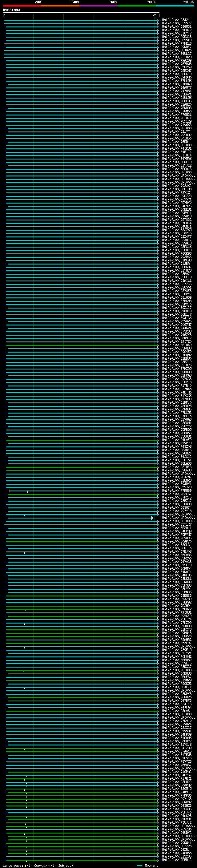Select the UniRef100_Q2IDV8 label
Viewport: 197px width, 868px height.
click(176, 57)
